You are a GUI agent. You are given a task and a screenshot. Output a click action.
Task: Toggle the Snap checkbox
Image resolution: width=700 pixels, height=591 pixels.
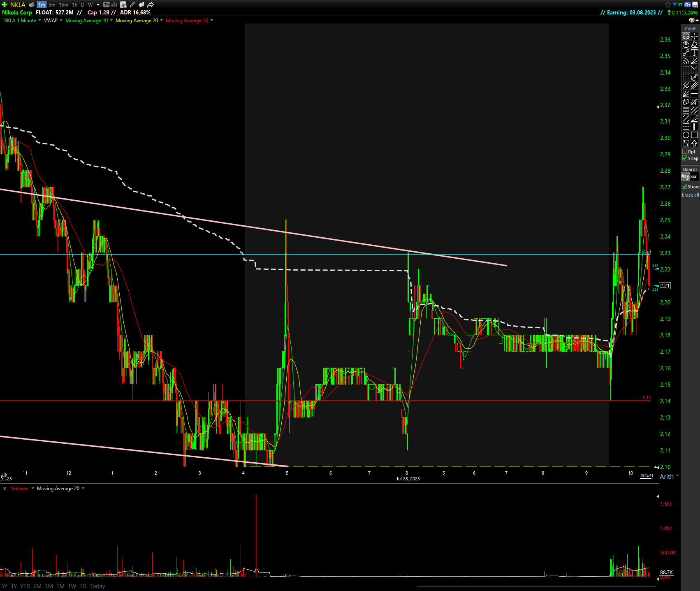coord(685,158)
